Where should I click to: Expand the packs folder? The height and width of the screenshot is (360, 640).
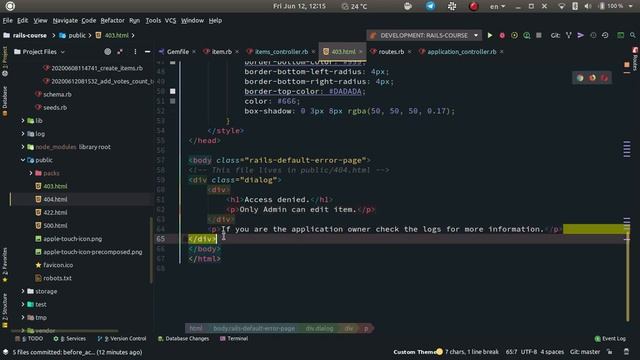31,173
